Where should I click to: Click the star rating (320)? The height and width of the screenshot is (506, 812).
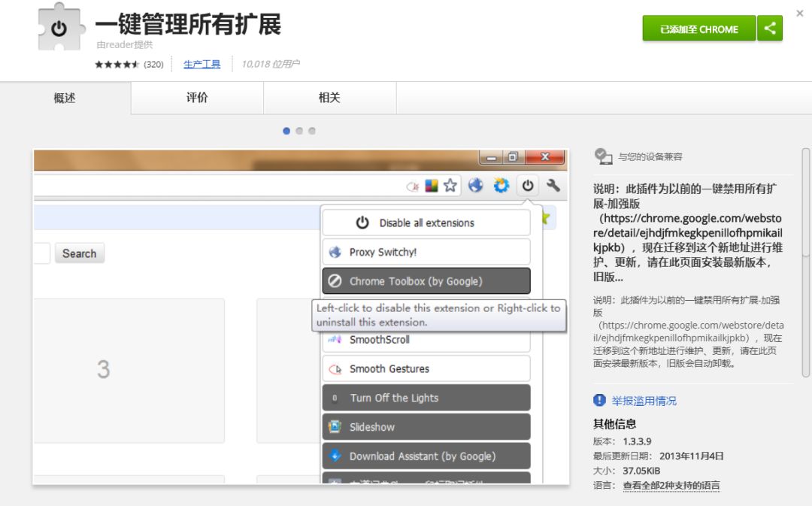pos(129,64)
